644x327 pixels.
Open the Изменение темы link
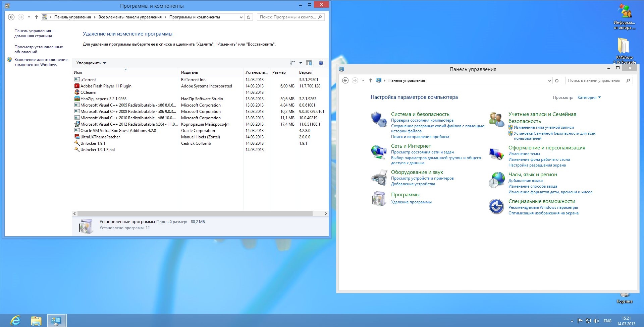(x=524, y=154)
